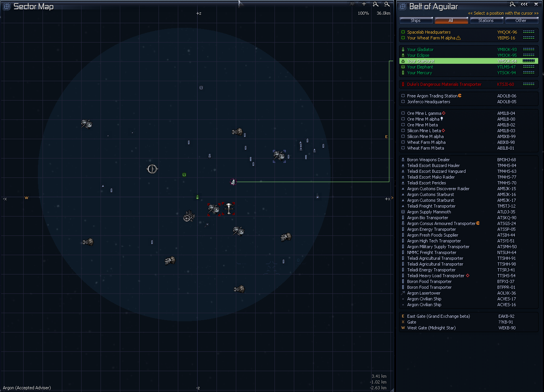Pick Argon Lasertower in the ship list

click(424, 293)
